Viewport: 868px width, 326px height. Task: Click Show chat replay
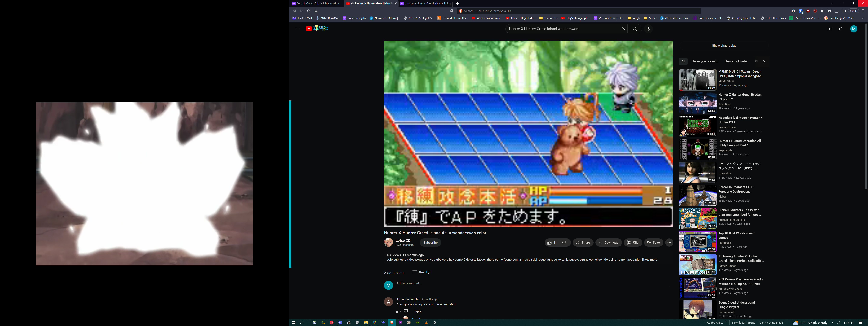(x=724, y=46)
